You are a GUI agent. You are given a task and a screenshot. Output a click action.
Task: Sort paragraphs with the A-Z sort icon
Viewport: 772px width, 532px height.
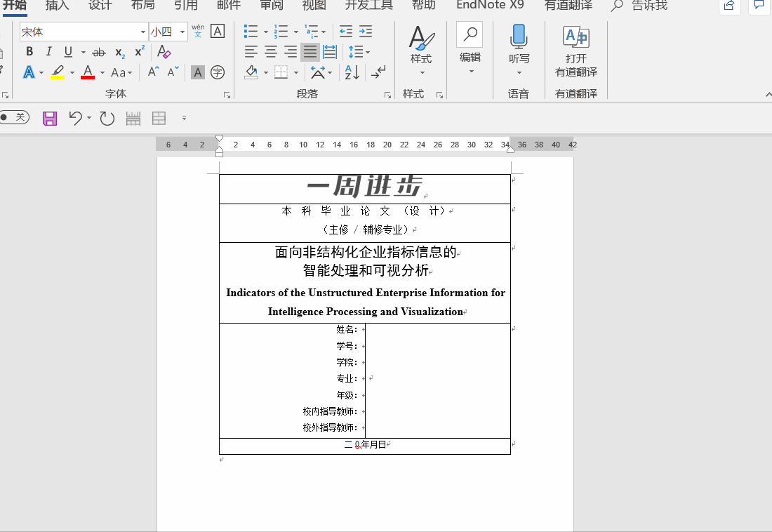[351, 72]
